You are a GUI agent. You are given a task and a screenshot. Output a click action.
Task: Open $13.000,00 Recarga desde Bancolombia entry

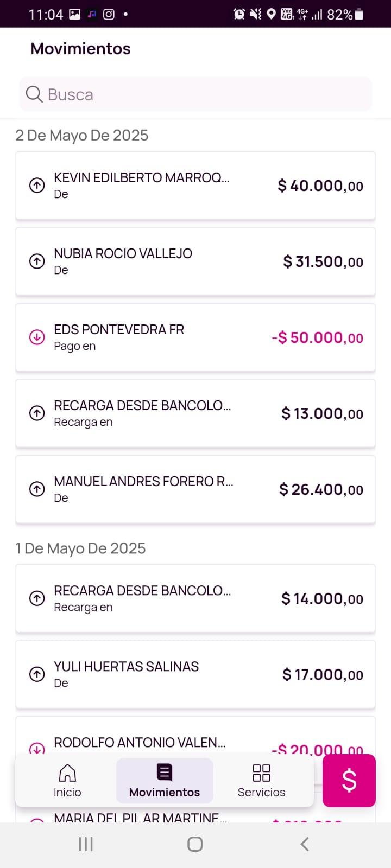[x=195, y=413]
